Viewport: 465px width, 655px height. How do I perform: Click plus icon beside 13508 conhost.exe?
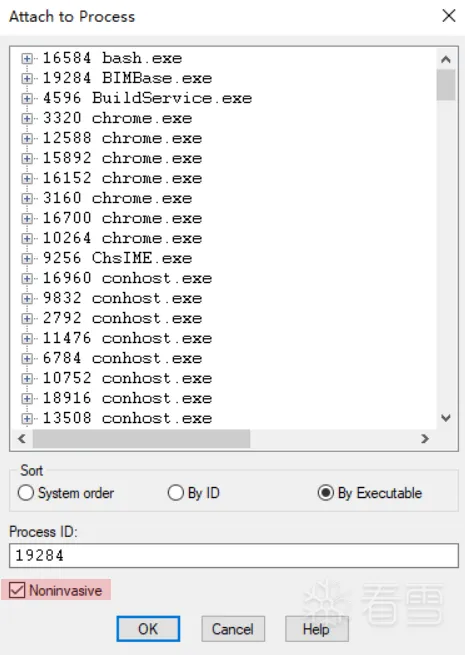27,418
